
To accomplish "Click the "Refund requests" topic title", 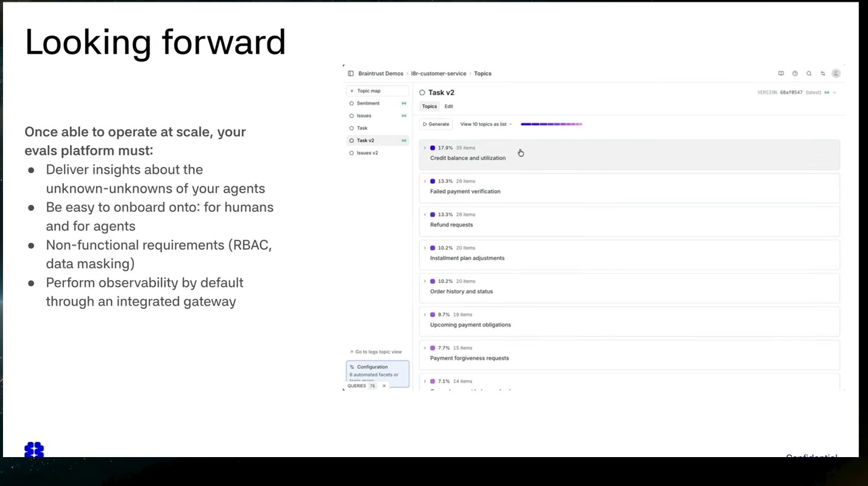I will click(451, 225).
